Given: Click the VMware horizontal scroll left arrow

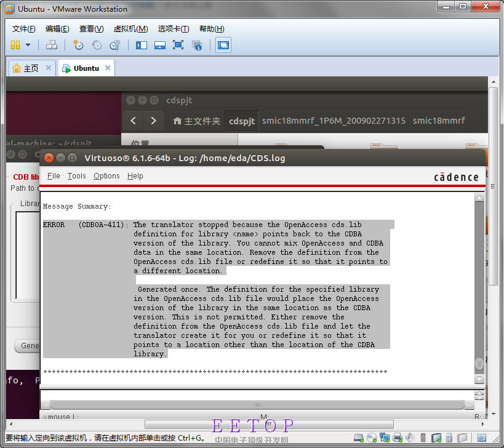Looking at the screenshot, I should [11, 424].
